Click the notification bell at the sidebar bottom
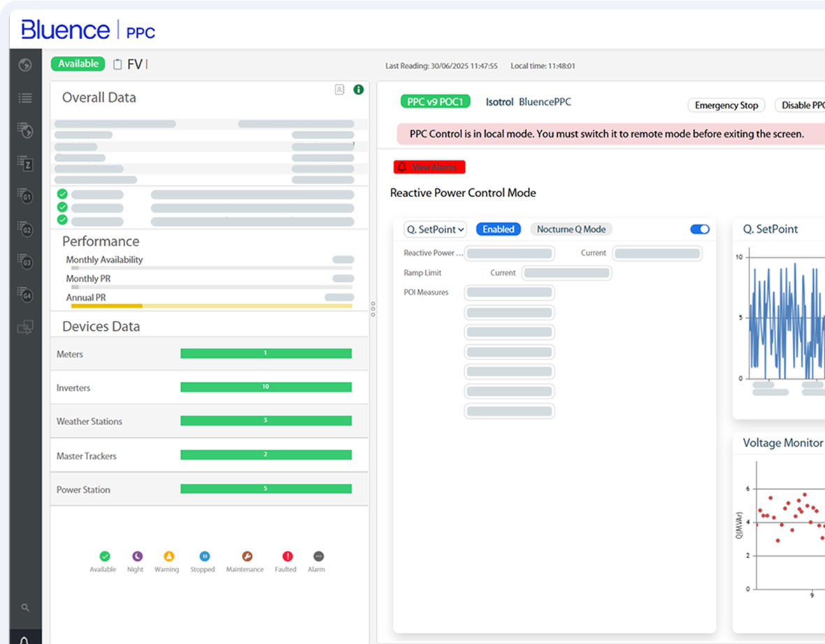825x644 pixels. click(x=24, y=641)
